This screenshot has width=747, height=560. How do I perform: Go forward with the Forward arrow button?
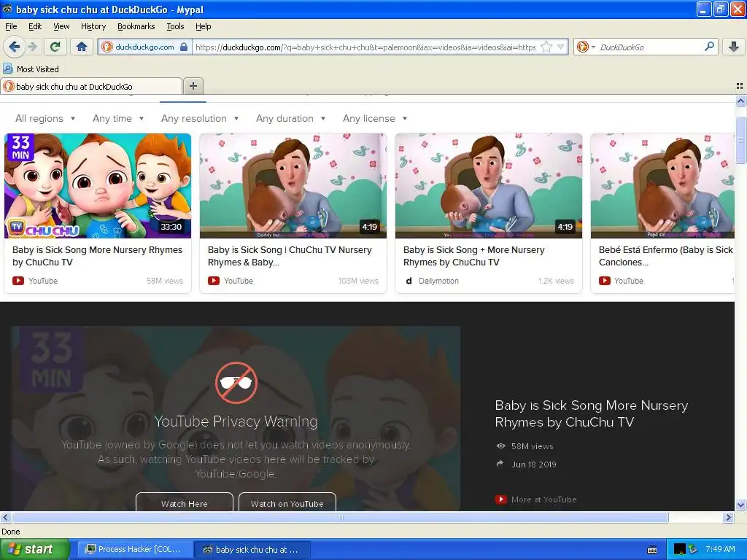tap(32, 47)
